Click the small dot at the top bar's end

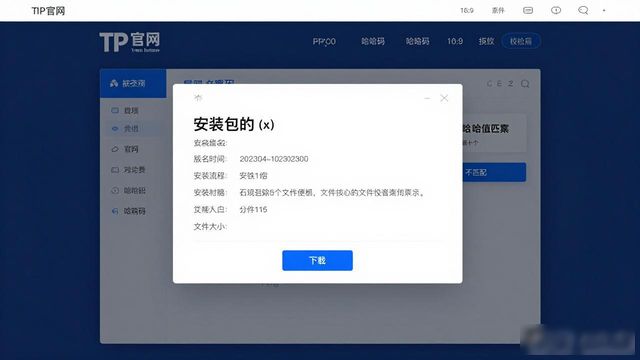point(604,11)
